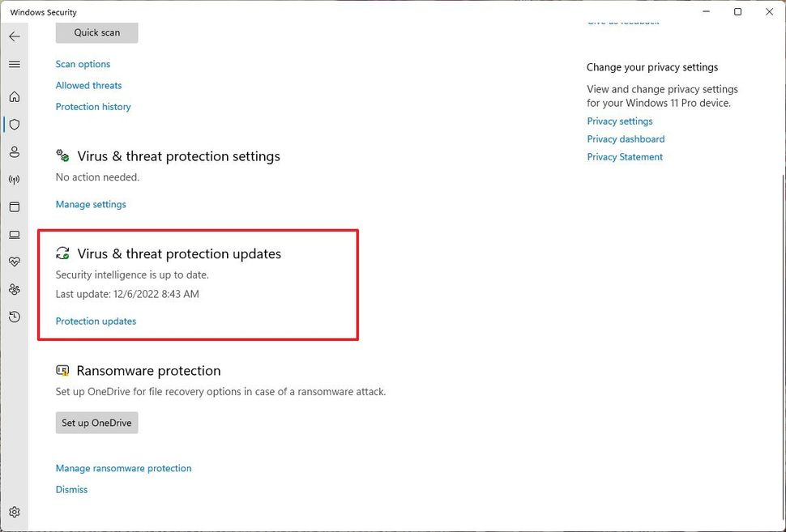
Task: Open App & browser control section
Action: (15, 206)
